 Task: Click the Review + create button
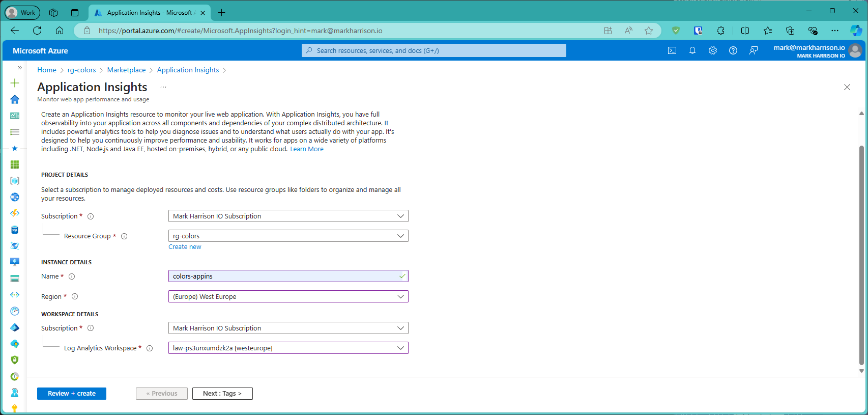[x=72, y=394]
